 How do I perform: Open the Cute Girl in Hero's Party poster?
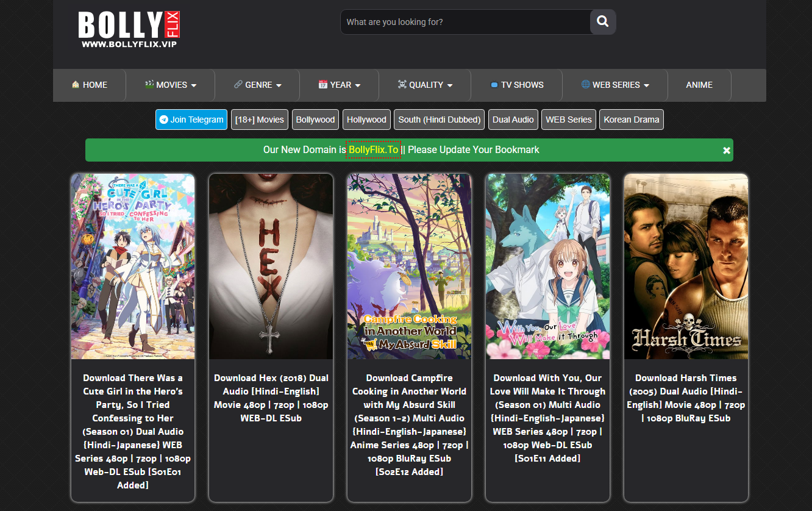[133, 266]
